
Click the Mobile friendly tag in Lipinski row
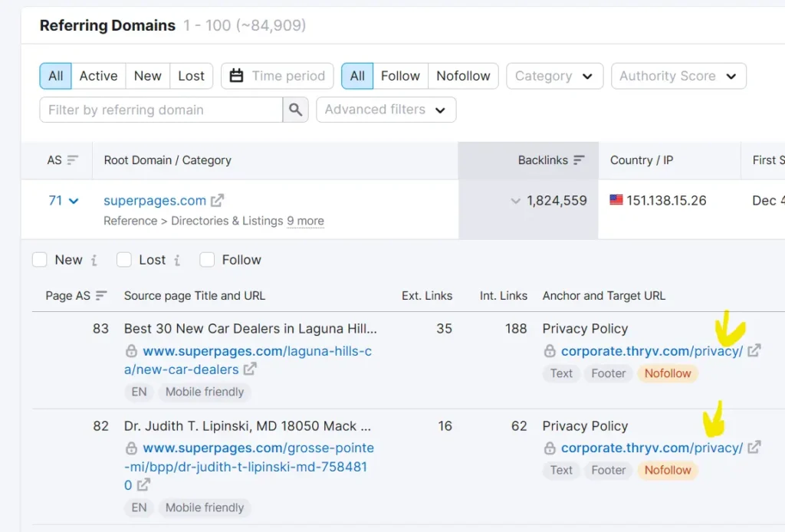[x=205, y=507]
